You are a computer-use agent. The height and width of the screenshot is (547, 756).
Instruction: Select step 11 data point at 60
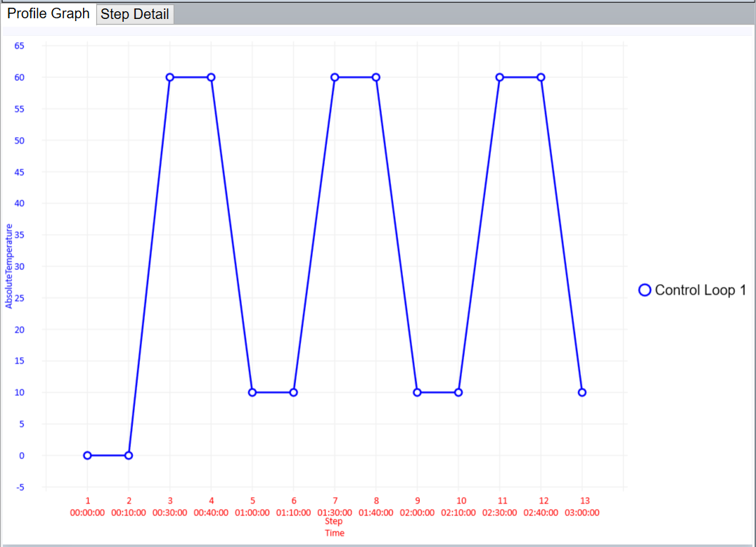499,77
